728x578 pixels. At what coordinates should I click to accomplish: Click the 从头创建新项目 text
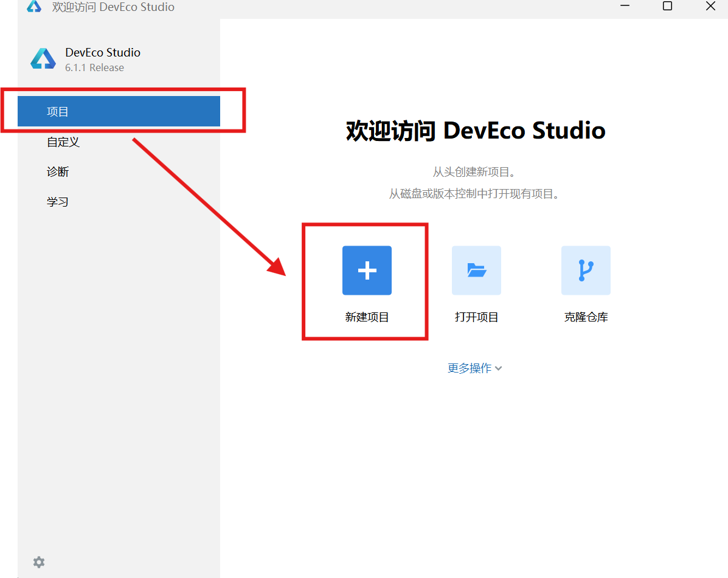[x=474, y=172]
